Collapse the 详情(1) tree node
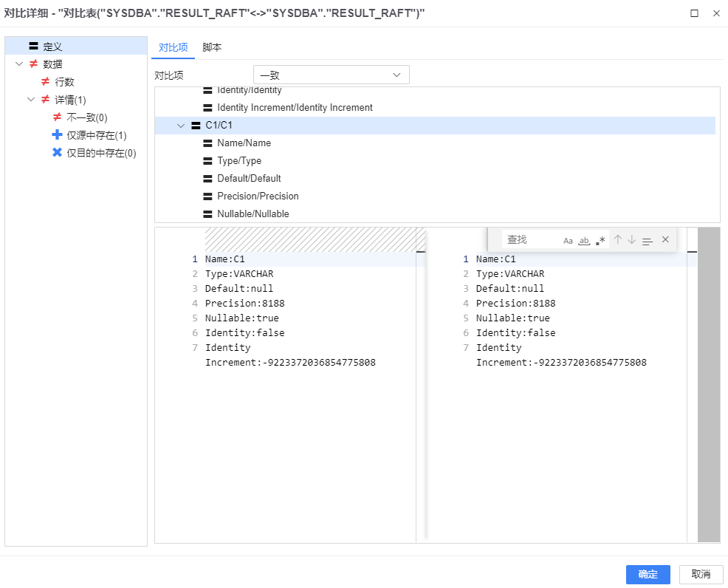The image size is (728, 588). pyautogui.click(x=31, y=99)
